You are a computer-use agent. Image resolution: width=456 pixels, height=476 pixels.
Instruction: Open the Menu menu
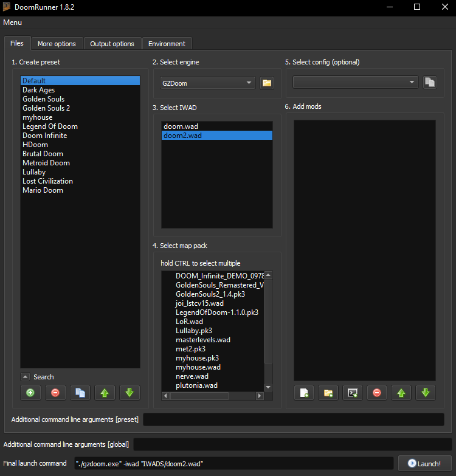(x=12, y=22)
